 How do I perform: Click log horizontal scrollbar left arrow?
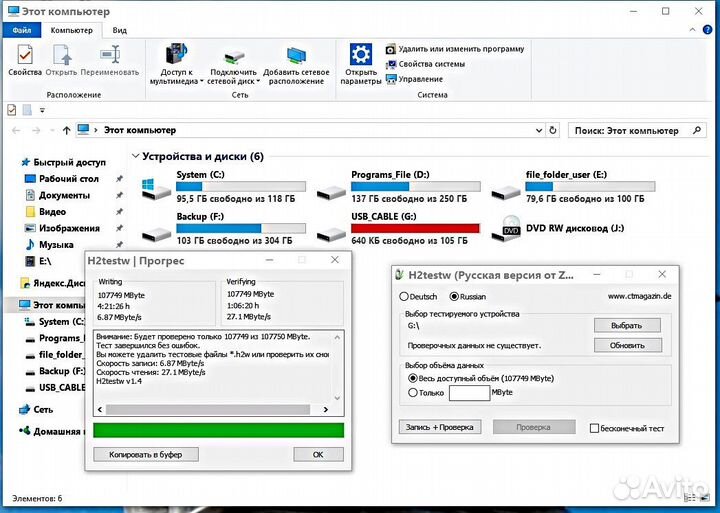coord(100,409)
